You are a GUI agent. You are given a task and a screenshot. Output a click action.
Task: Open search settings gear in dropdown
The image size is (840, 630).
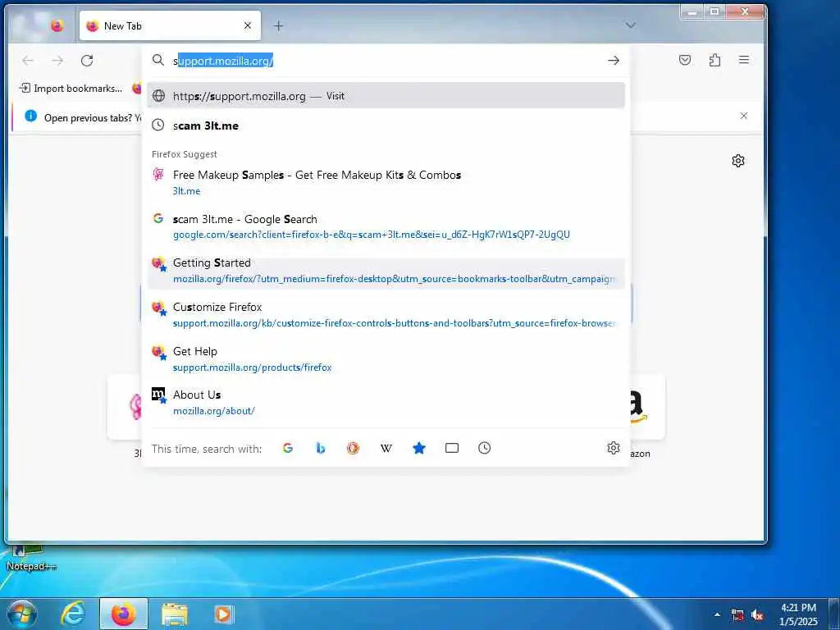click(x=614, y=448)
